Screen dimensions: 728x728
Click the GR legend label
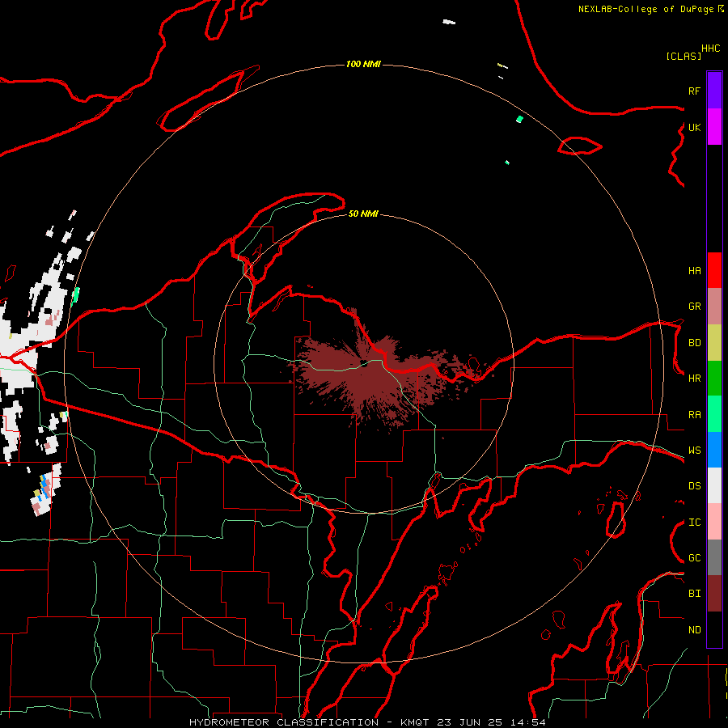click(x=694, y=307)
